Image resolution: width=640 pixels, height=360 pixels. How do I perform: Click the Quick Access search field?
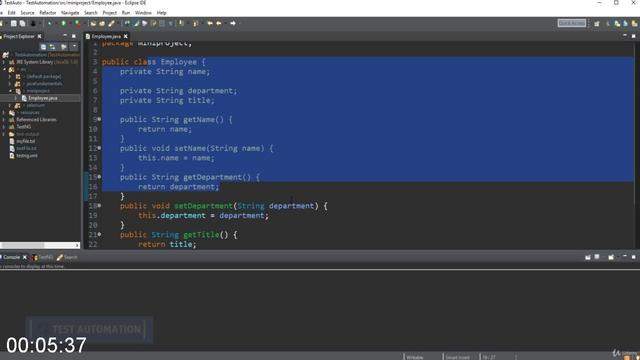coord(572,23)
